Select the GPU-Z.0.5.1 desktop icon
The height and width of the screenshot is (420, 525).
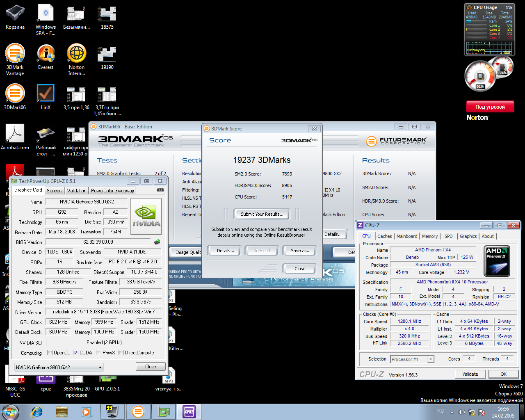107,381
